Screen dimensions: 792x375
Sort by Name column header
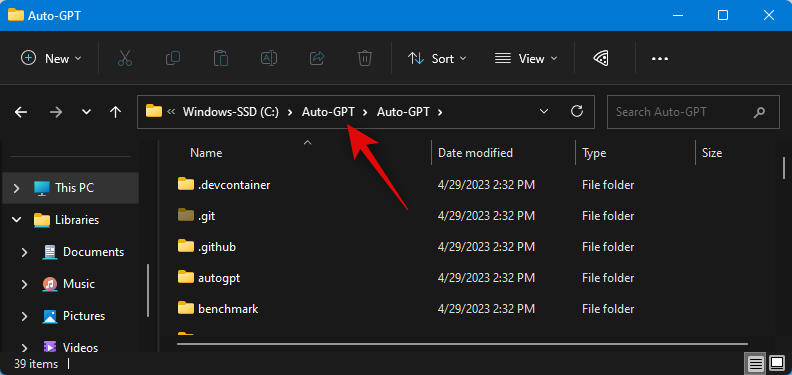click(x=206, y=153)
